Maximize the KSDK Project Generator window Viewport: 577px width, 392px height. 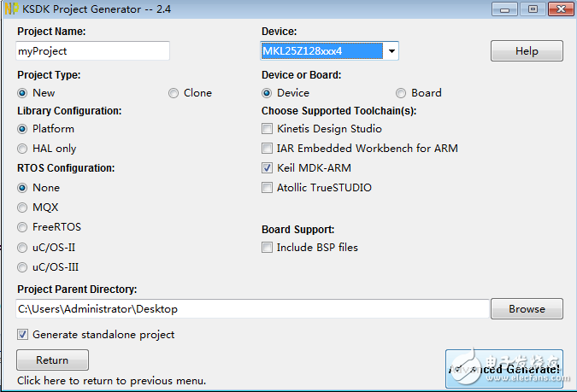(x=533, y=9)
